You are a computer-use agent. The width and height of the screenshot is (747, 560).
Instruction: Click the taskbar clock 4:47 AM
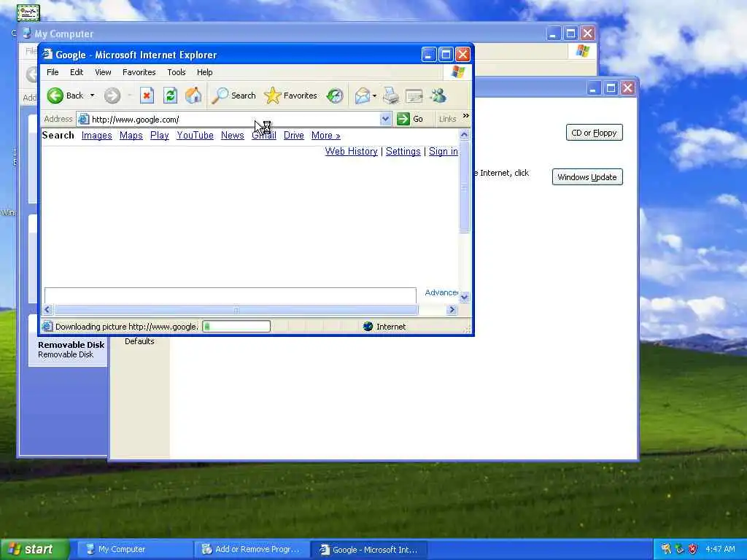click(720, 549)
